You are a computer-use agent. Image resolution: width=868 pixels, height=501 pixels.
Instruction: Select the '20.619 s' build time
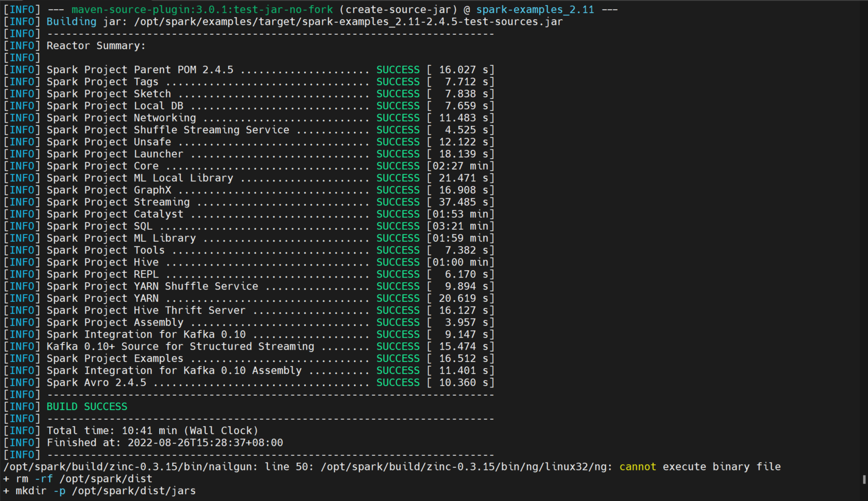[464, 298]
